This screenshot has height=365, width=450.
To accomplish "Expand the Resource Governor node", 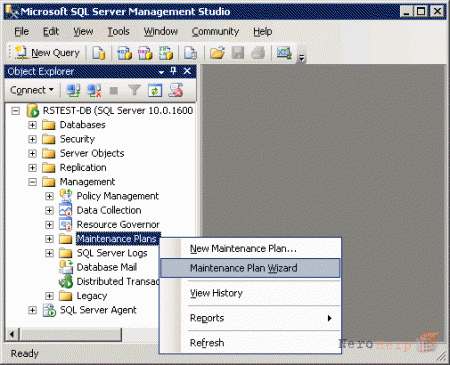I will 49,225.
